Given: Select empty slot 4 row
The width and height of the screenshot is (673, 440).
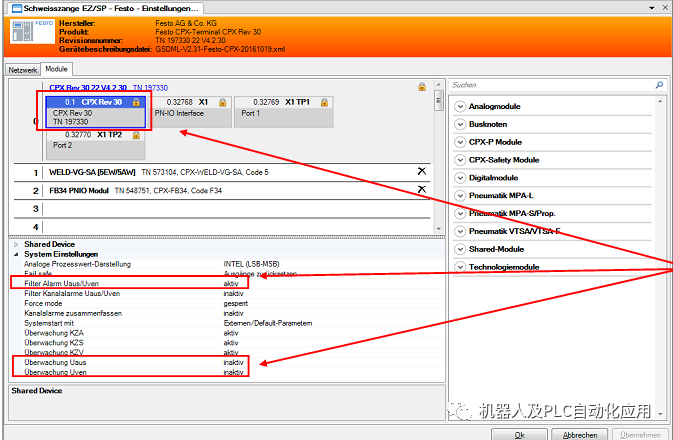Looking at the screenshot, I should pyautogui.click(x=222, y=226).
